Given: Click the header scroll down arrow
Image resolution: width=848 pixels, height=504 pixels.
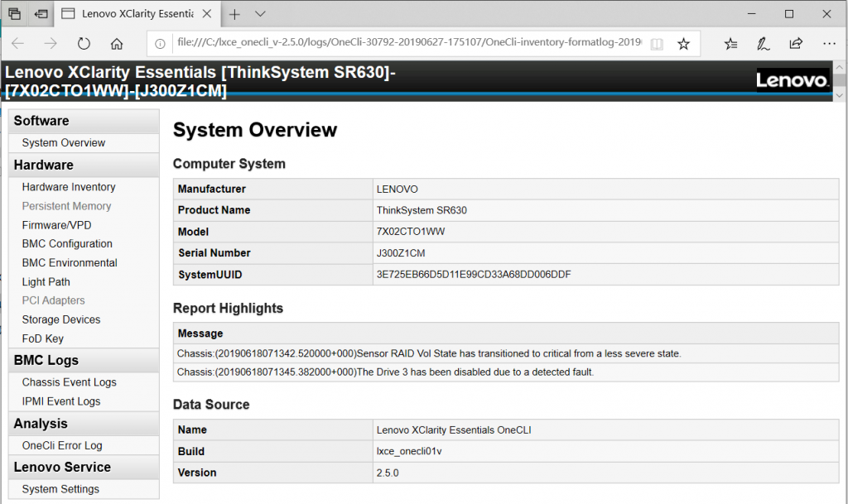Looking at the screenshot, I should tap(840, 95).
